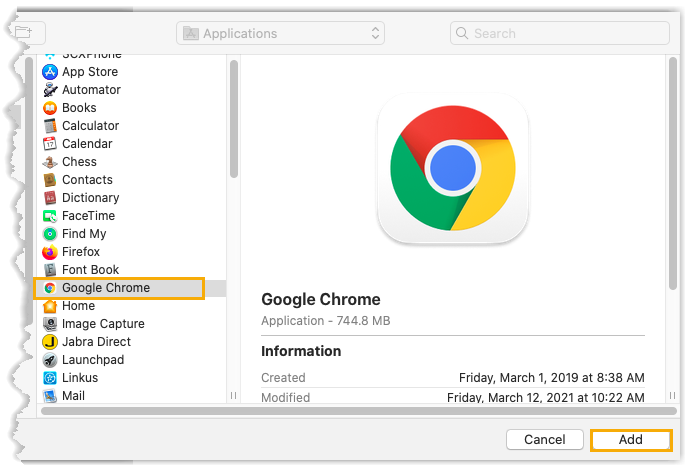Click the Image Capture app icon
686x472 pixels.
50,324
